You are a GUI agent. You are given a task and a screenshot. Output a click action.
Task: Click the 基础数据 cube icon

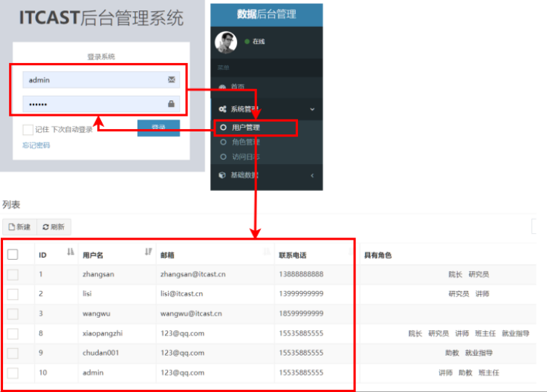222,175
